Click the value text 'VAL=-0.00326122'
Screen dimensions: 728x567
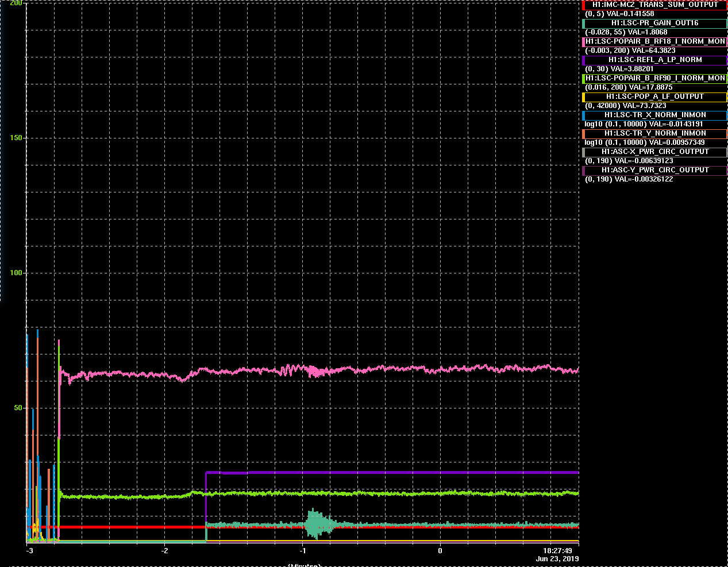click(644, 179)
